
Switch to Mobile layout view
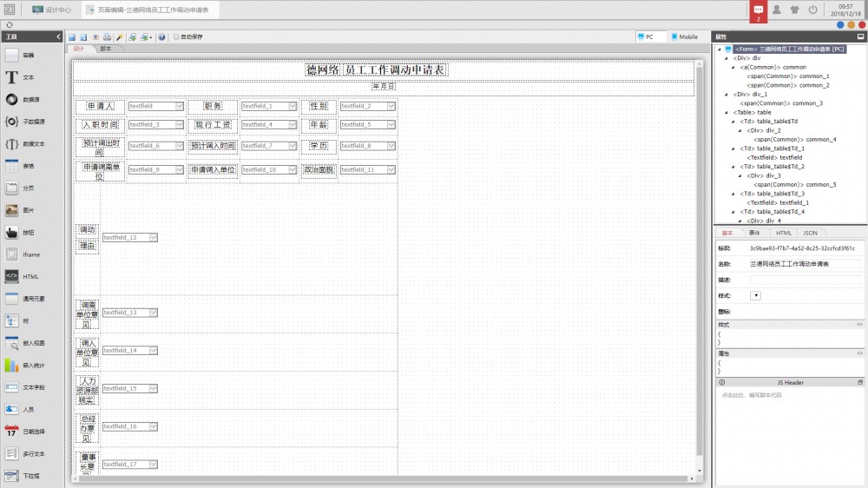tap(685, 36)
